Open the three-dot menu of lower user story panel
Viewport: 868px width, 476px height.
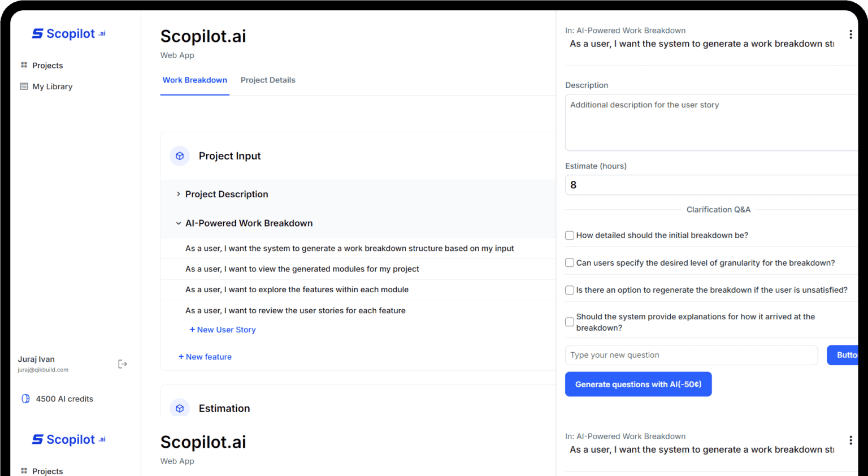(x=850, y=440)
